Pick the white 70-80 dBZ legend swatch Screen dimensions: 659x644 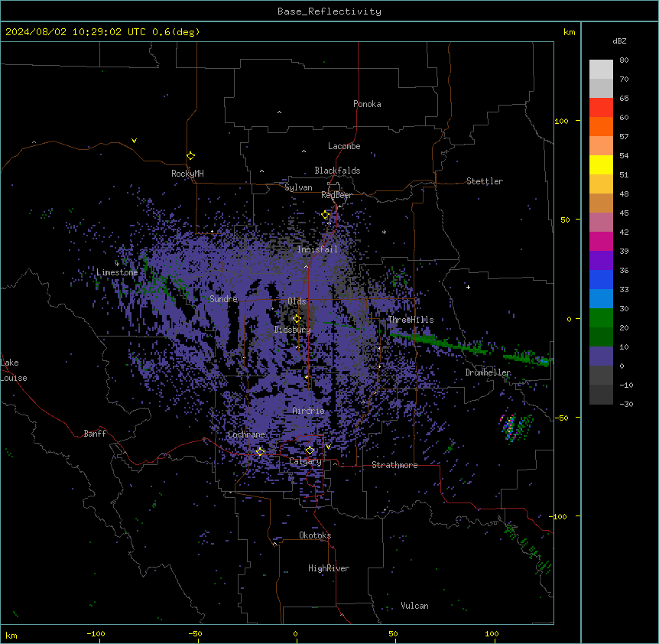click(601, 70)
